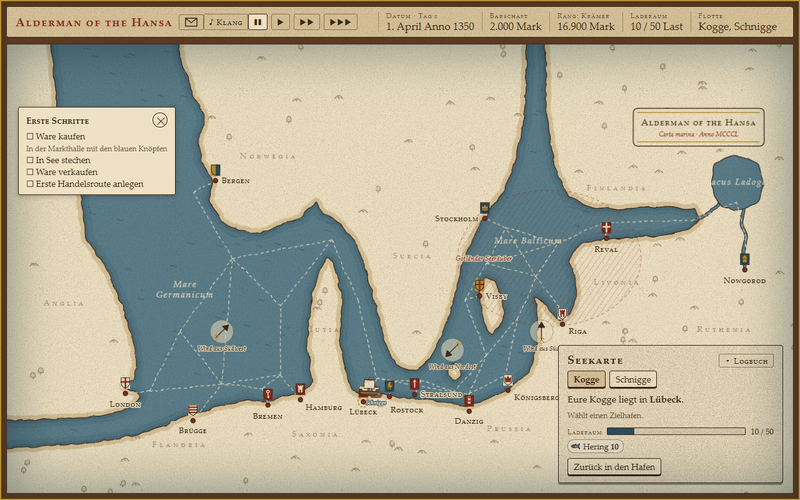Click rank value 16.900 Mark
This screenshot has width=800, height=500.
(x=586, y=27)
